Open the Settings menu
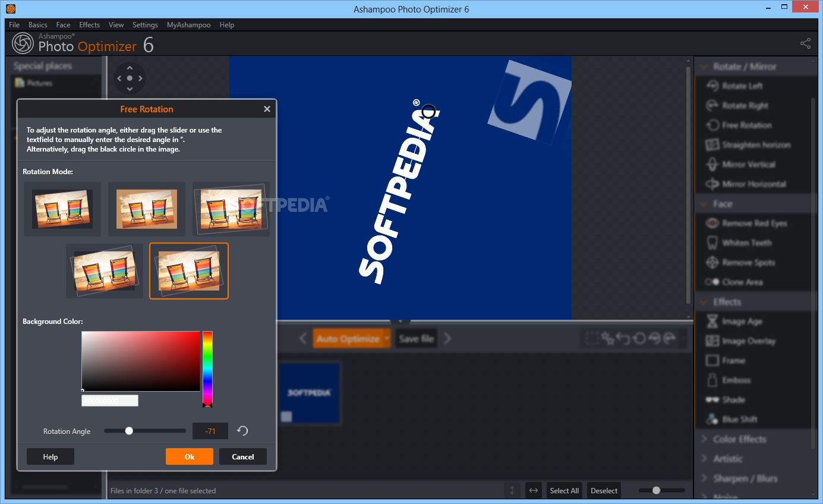The image size is (823, 504). [x=145, y=25]
